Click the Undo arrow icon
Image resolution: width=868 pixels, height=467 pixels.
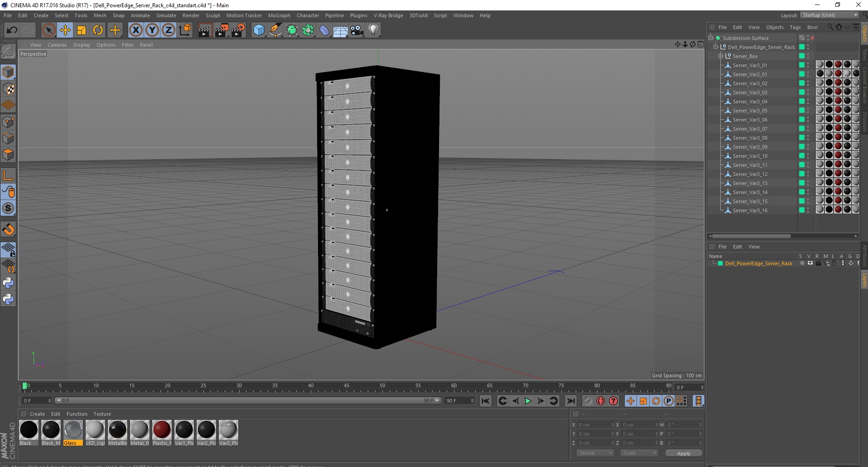point(12,30)
